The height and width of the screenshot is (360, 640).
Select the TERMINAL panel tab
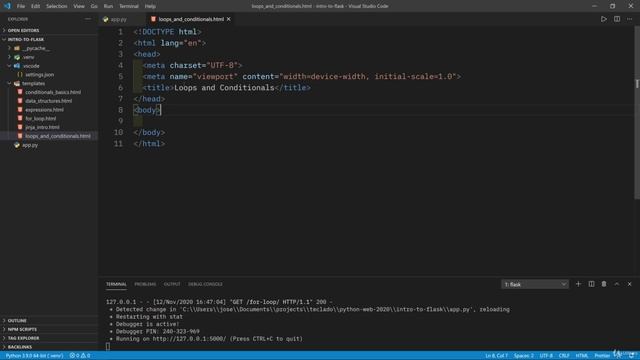pyautogui.click(x=116, y=284)
